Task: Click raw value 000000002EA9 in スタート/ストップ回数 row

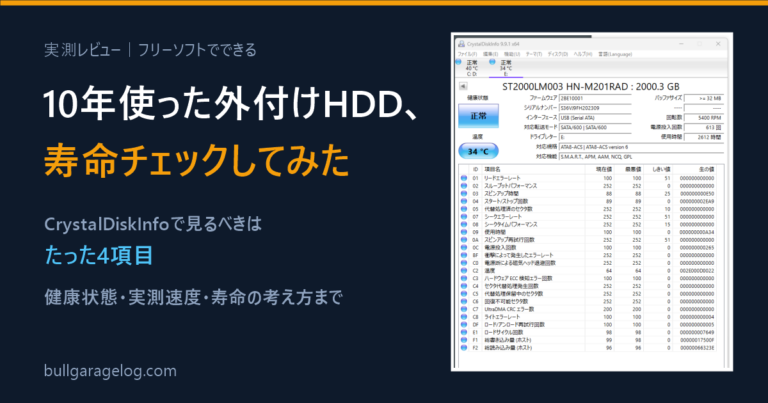Action: click(x=697, y=201)
